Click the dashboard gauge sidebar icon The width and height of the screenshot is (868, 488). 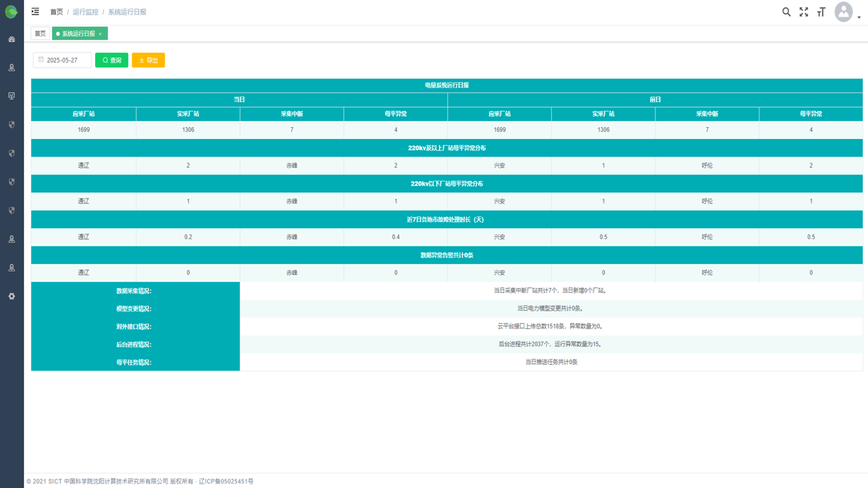tap(12, 39)
